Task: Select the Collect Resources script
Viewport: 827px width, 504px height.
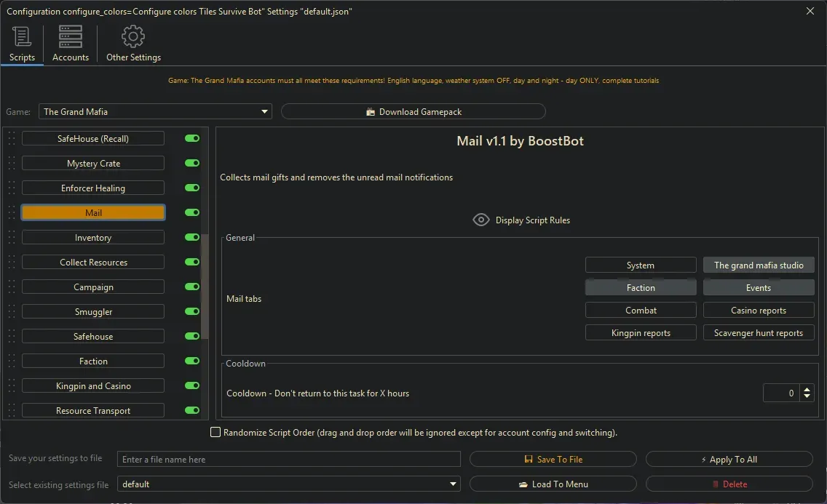Action: (x=93, y=263)
